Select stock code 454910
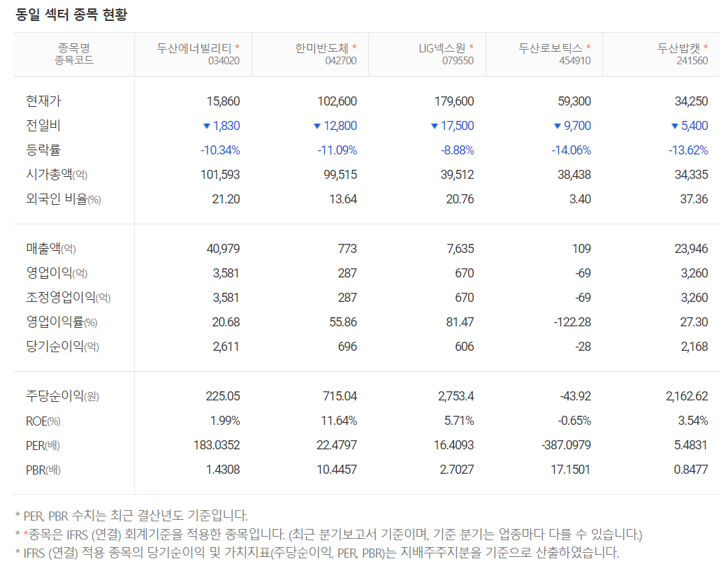 click(575, 61)
